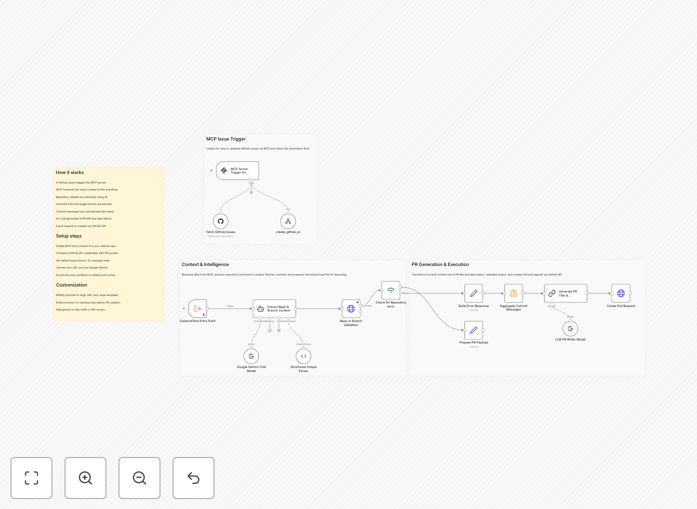The image size is (697, 509).
Task: Open the Aggregate Commit Messages node
Action: (513, 293)
